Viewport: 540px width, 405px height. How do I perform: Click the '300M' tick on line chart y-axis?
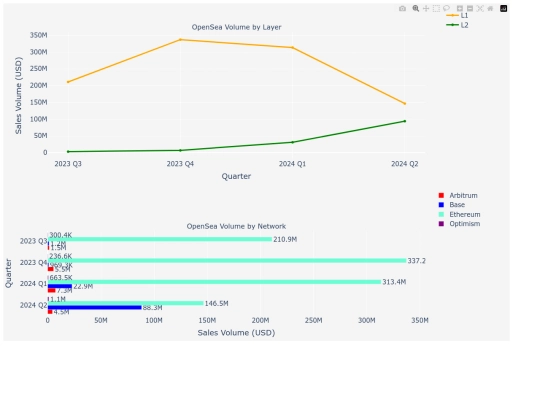tap(39, 52)
